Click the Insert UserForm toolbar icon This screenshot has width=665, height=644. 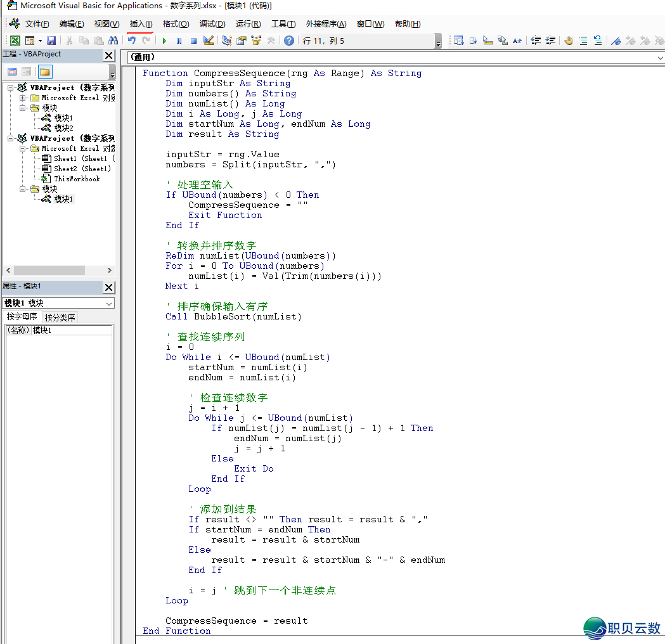point(30,41)
